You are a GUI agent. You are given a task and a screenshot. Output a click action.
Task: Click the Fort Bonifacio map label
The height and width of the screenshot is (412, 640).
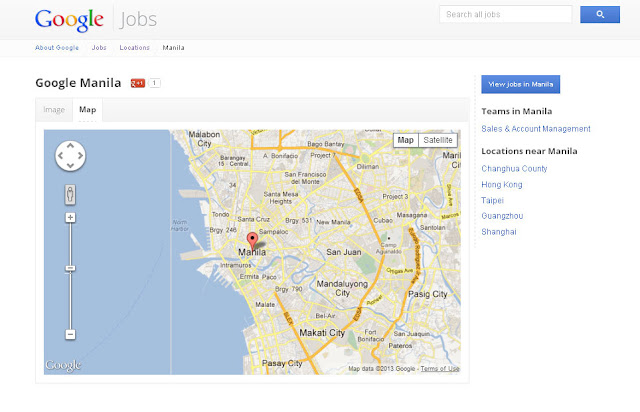[371, 336]
